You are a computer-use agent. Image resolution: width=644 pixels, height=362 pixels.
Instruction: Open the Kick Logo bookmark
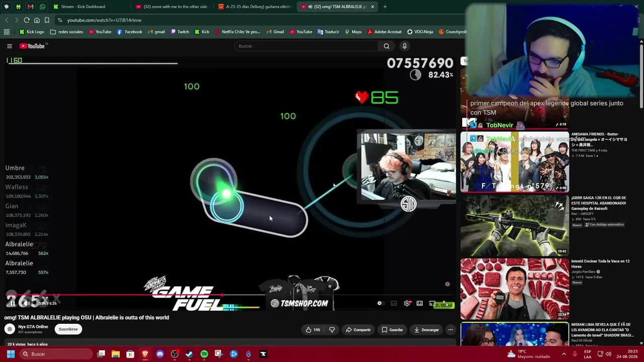point(32,32)
